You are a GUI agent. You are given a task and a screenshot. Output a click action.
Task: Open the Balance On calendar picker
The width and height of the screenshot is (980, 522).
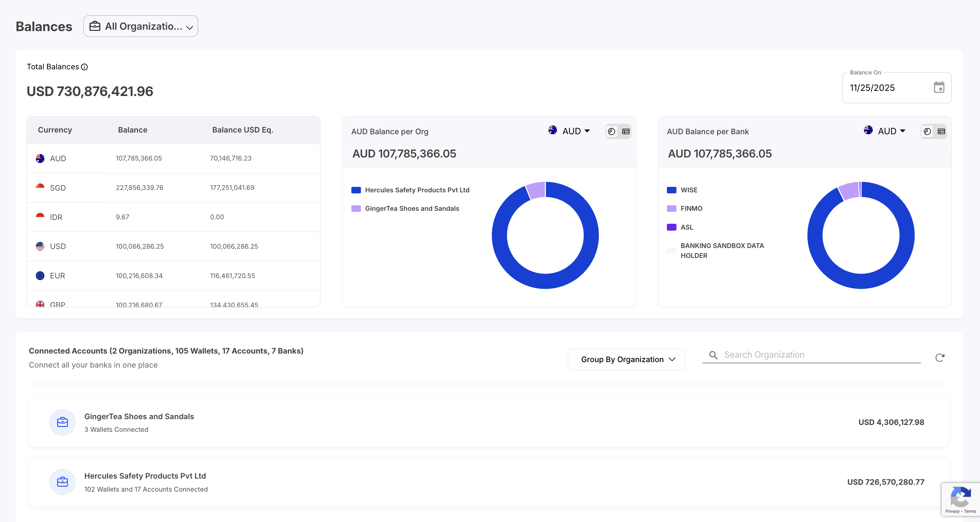pyautogui.click(x=939, y=87)
